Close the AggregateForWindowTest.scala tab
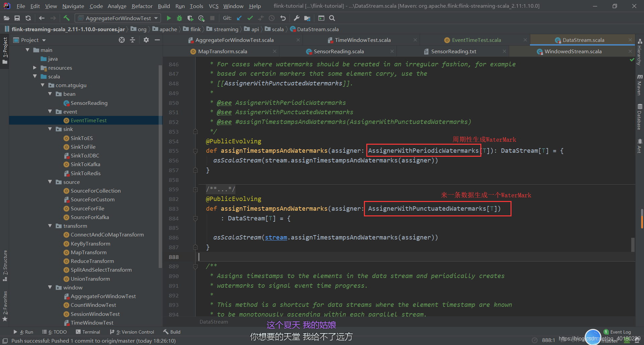Image resolution: width=644 pixels, height=345 pixels. click(x=298, y=40)
